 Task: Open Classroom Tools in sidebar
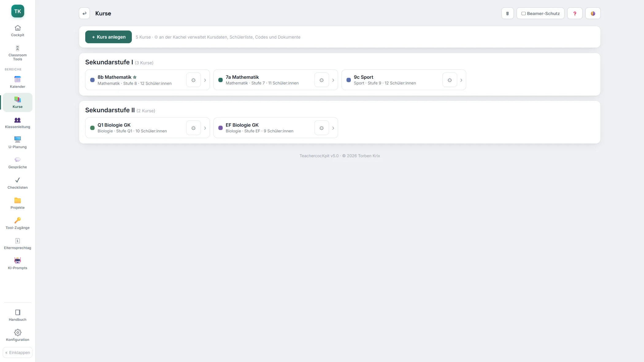tap(17, 53)
